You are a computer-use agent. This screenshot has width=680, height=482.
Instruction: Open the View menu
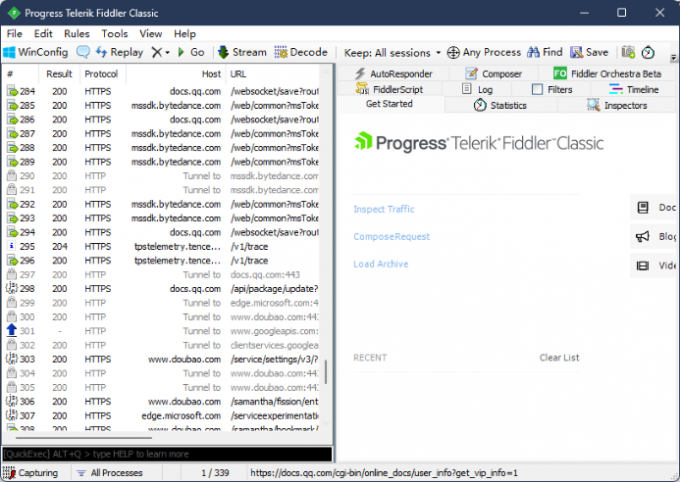(150, 34)
